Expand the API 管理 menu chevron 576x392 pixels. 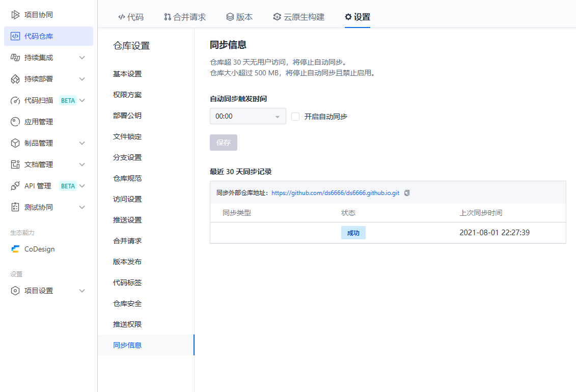[83, 186]
